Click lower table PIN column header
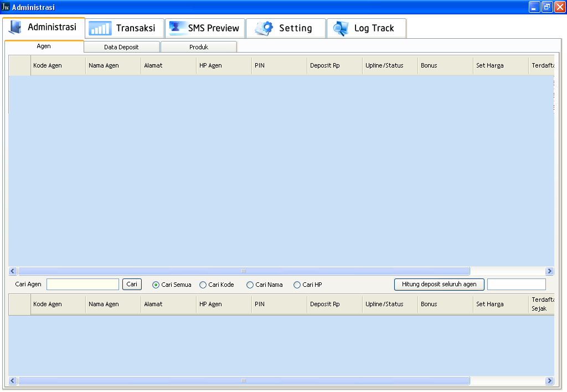 279,304
